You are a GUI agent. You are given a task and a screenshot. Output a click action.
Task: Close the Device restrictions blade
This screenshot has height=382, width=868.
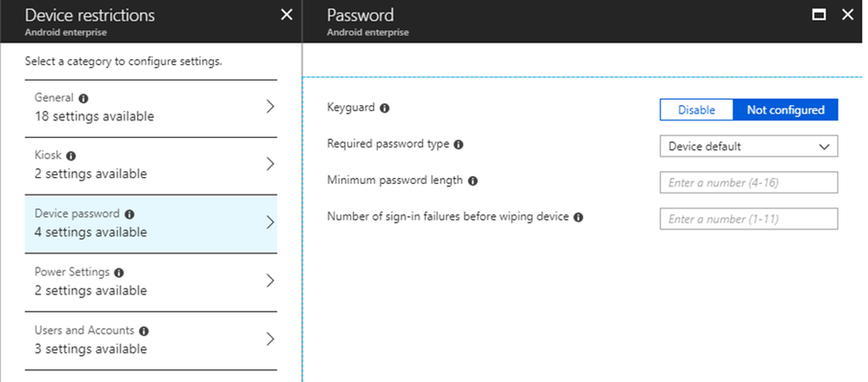click(x=287, y=15)
